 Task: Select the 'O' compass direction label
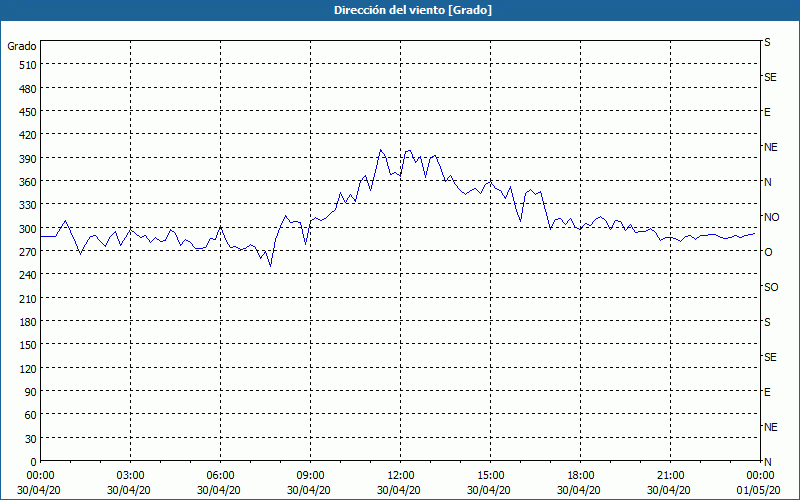(768, 252)
